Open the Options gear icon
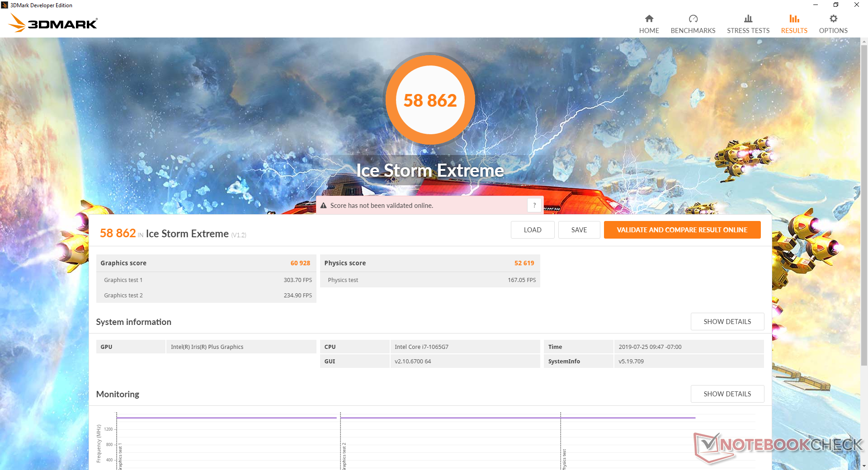 coord(833,19)
